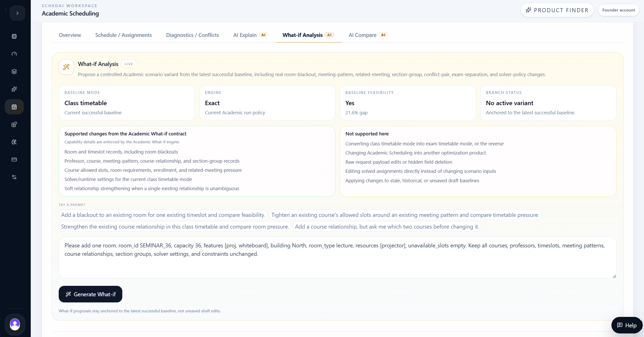
Task: Open the stacked layers icon in sidebar
Action: click(x=14, y=72)
